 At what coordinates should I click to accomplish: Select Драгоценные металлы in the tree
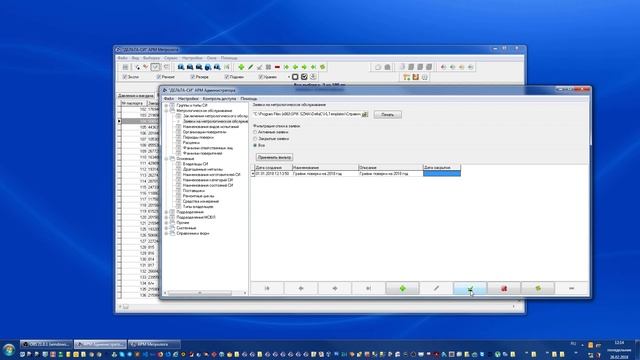[x=203, y=169]
